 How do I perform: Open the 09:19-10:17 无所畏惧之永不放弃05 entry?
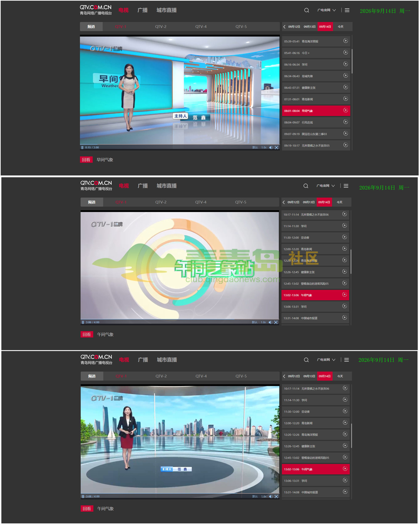tap(316, 145)
